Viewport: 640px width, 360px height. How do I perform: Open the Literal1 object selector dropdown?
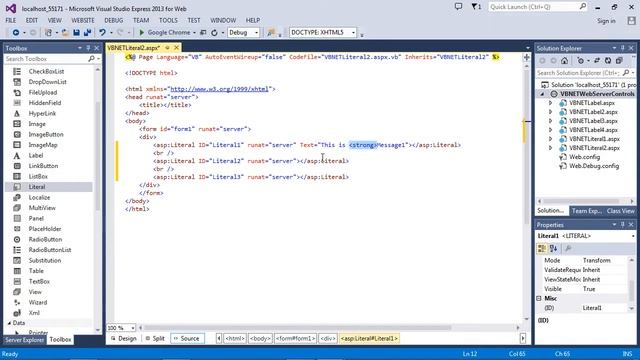[x=633, y=236]
